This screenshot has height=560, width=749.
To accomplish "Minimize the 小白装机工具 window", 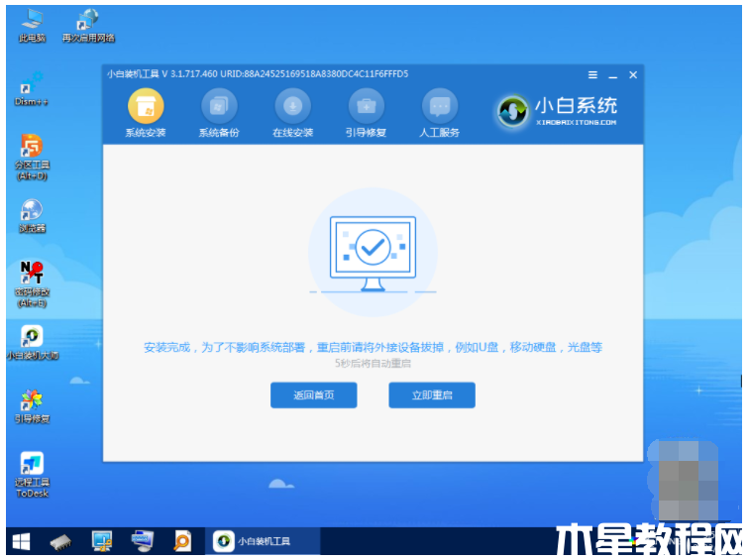I will point(613,75).
